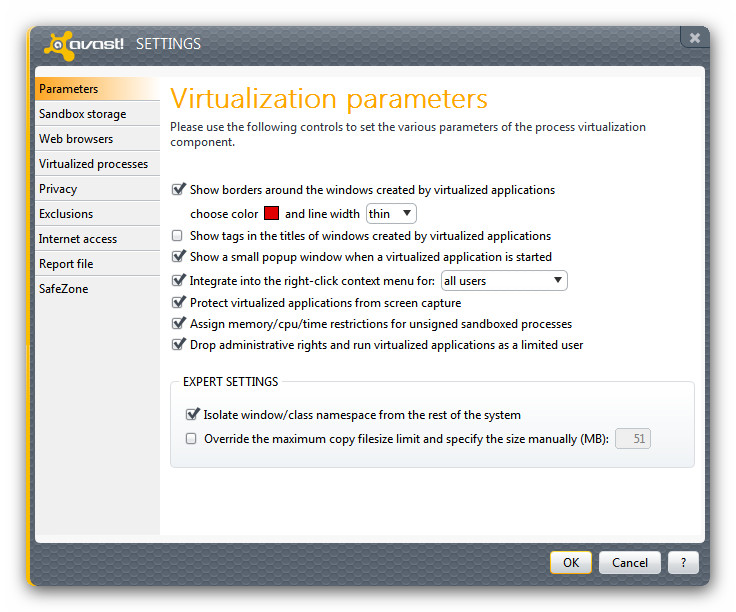Viewport: 736px width, 612px height.
Task: Click the filesize limit MB input field
Action: 633,438
